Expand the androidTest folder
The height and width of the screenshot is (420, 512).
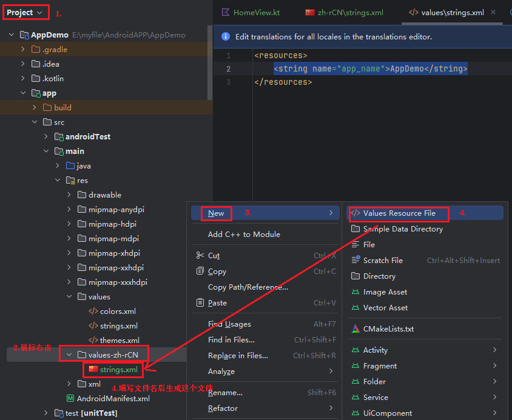[46, 136]
